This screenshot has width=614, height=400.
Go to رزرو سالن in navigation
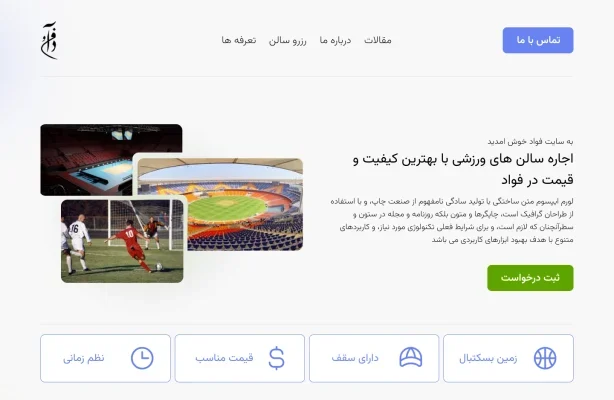coord(287,40)
